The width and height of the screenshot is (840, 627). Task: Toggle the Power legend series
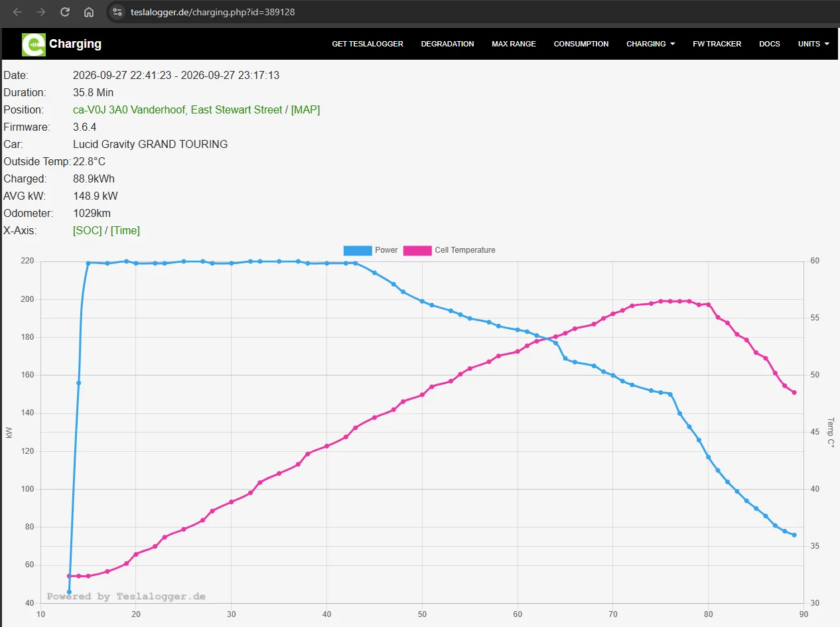[x=370, y=250]
